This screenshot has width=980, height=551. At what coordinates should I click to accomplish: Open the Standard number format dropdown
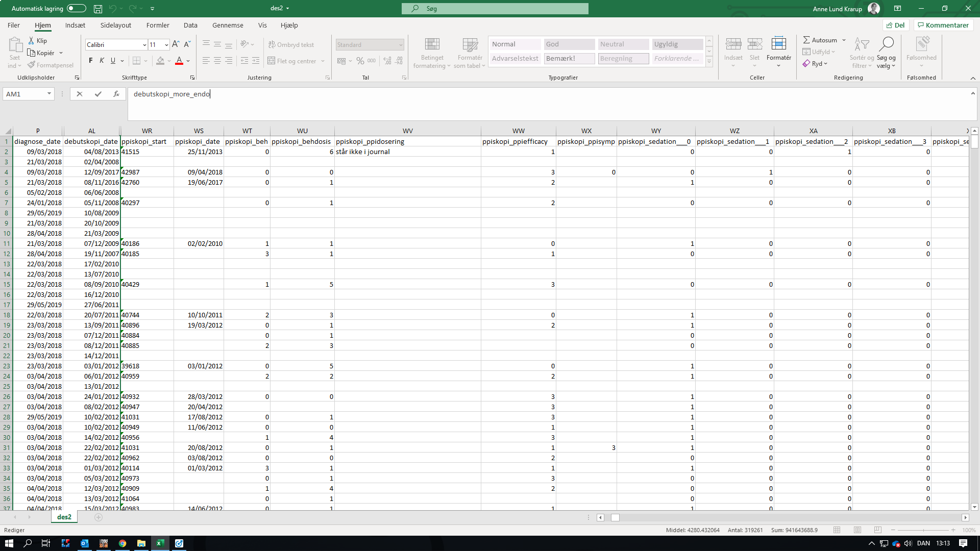click(x=401, y=45)
